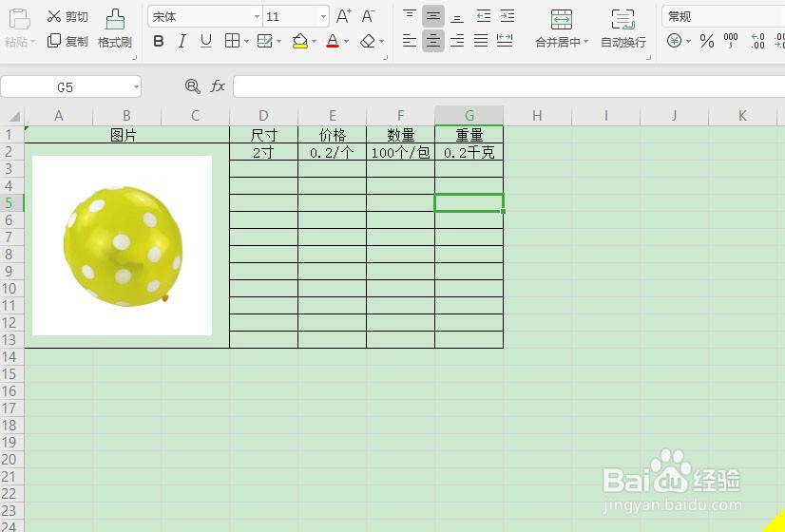The image size is (785, 532).
Task: Open the alignment group dialog launcher
Action: 648,58
